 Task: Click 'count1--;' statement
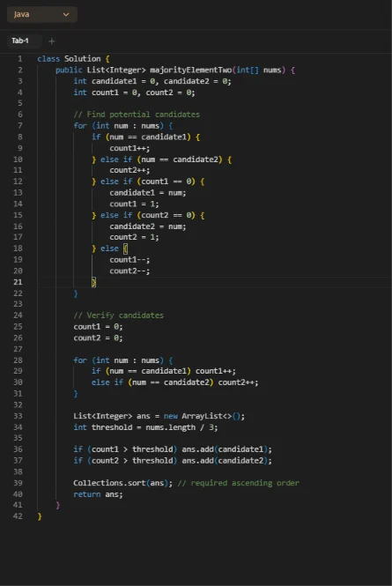click(129, 259)
